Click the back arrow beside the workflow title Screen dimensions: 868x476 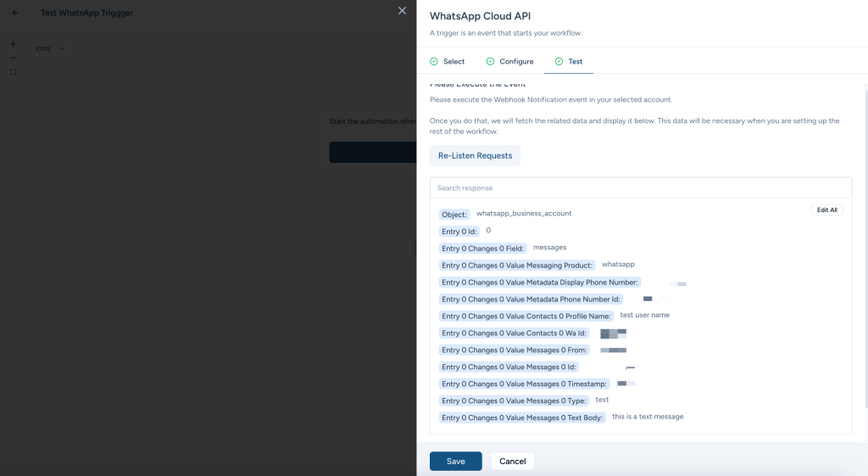click(14, 13)
